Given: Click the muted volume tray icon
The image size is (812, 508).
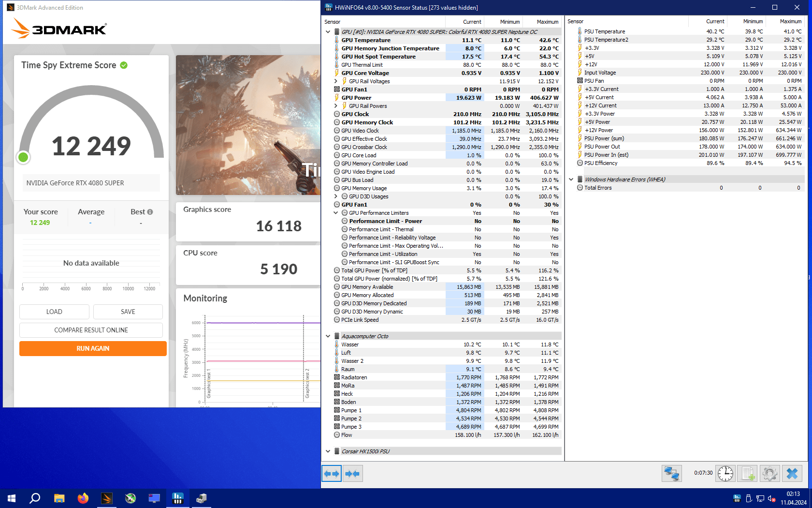Looking at the screenshot, I should [x=772, y=498].
